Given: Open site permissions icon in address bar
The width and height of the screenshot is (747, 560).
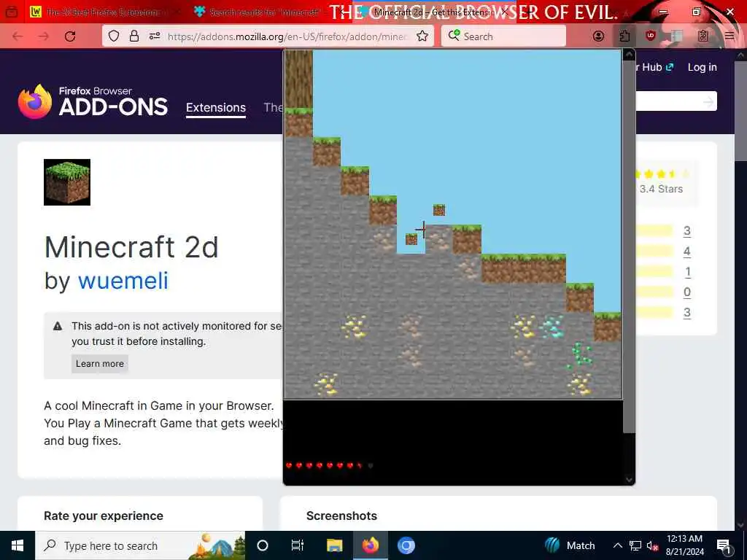Looking at the screenshot, I should [155, 36].
